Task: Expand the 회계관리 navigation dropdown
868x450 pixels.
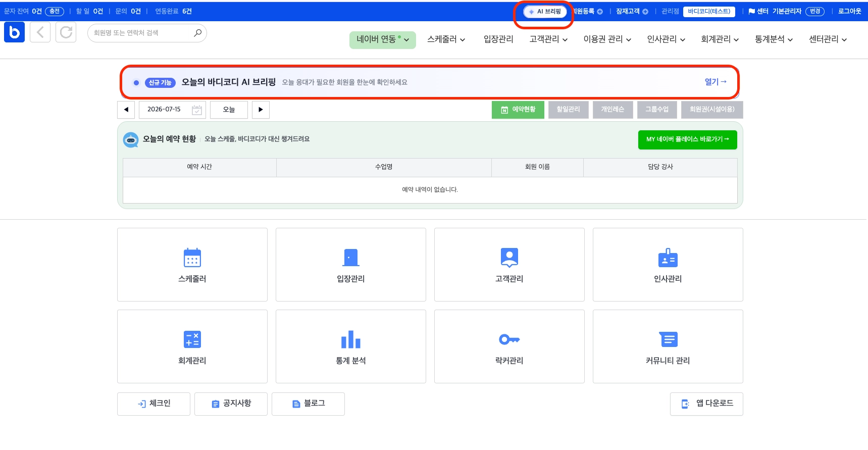Action: click(x=720, y=39)
